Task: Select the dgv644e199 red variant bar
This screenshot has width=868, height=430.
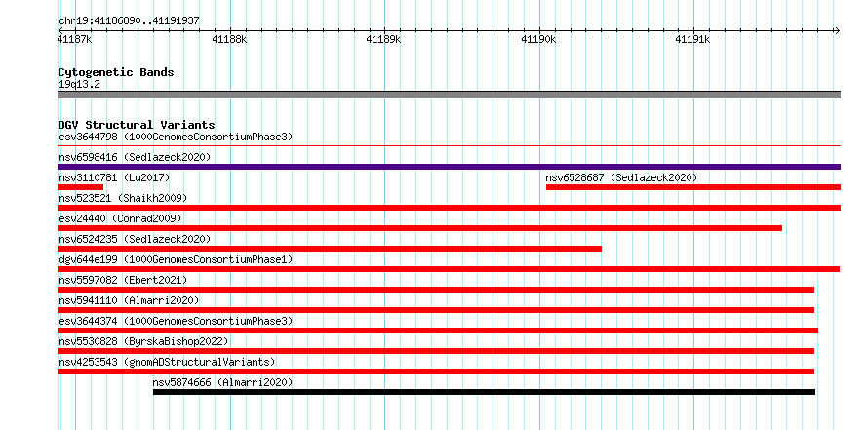Action: [x=449, y=269]
